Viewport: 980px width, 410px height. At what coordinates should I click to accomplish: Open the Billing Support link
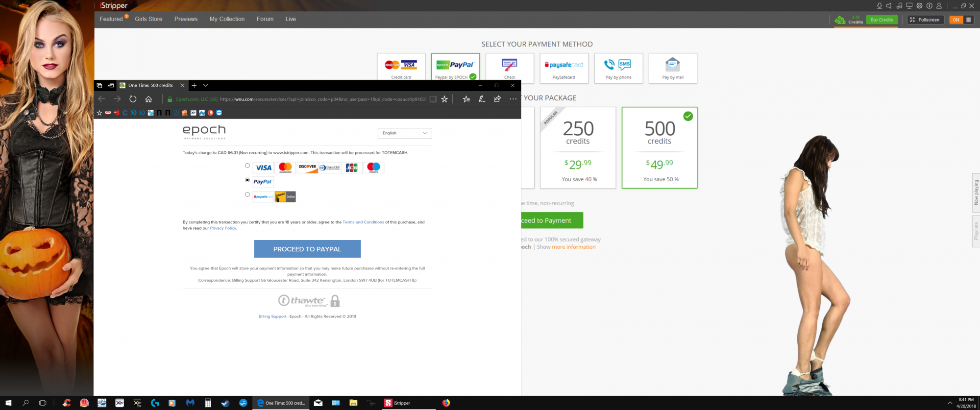[x=272, y=316]
